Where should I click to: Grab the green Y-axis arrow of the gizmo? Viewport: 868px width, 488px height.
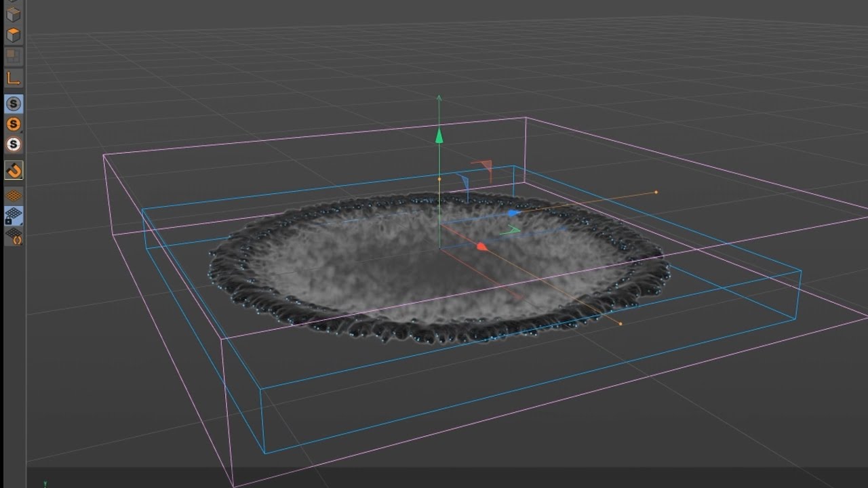click(x=439, y=136)
